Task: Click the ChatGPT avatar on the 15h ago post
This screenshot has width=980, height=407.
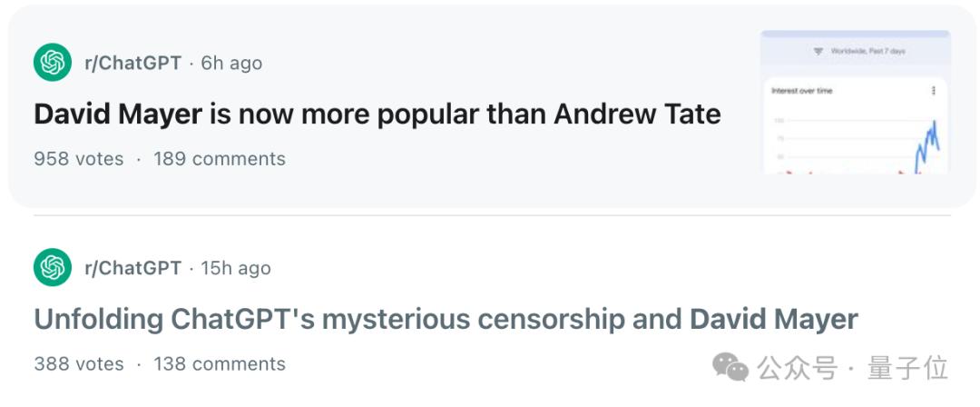Action: click(x=53, y=268)
